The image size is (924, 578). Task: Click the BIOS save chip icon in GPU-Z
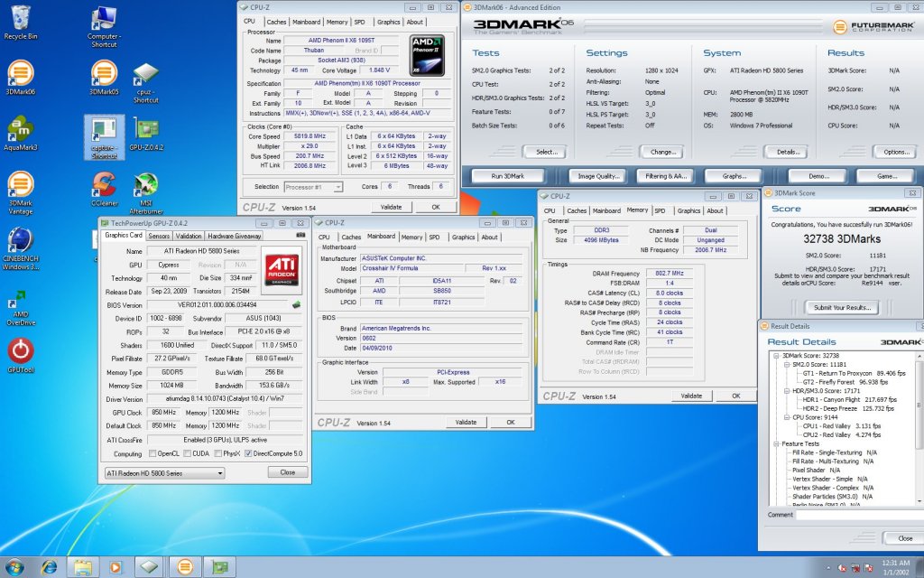click(x=296, y=305)
